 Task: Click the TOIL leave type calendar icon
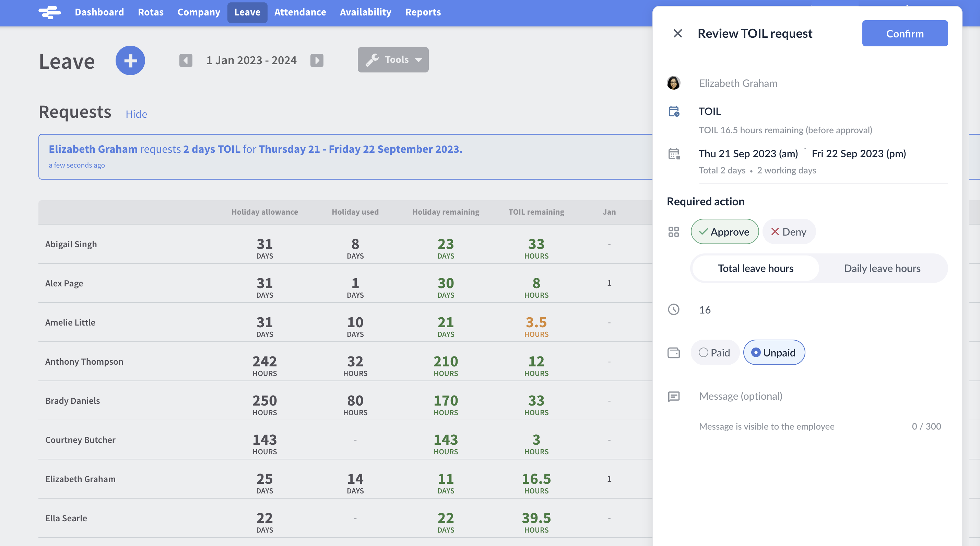click(674, 111)
